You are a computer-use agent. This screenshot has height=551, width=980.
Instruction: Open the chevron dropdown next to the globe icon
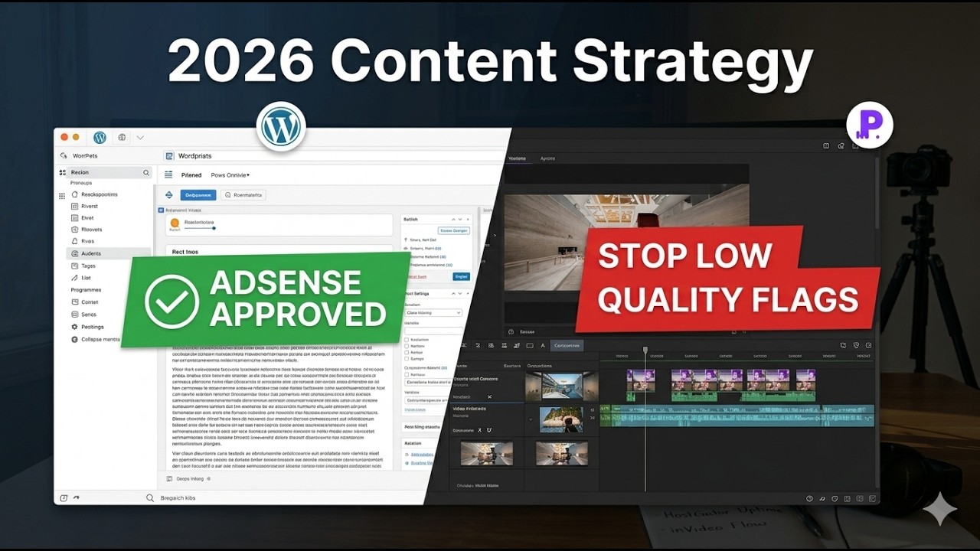click(x=140, y=138)
